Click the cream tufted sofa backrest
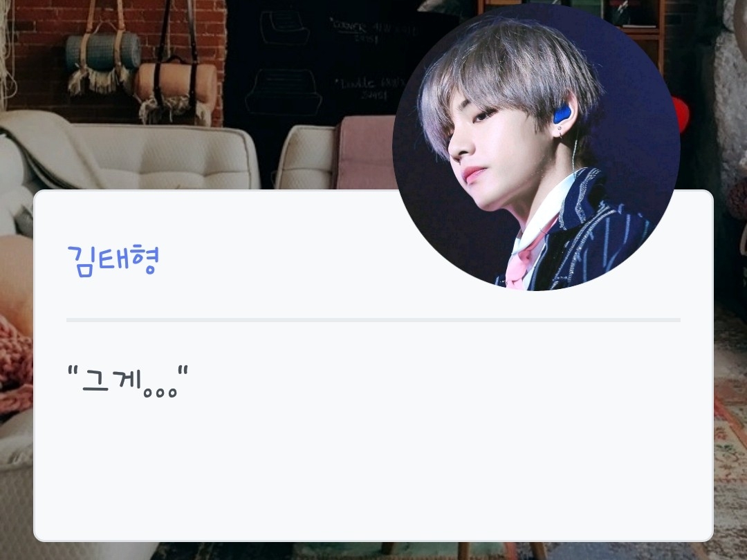 (x=162, y=155)
